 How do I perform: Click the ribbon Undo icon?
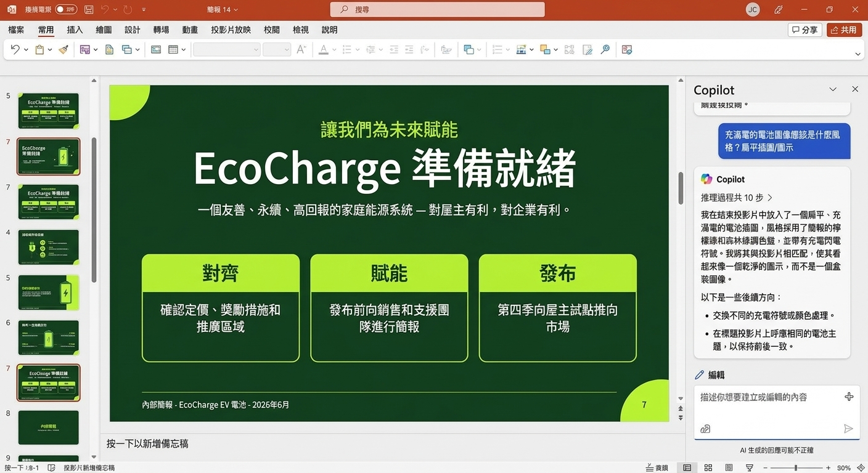coord(15,50)
